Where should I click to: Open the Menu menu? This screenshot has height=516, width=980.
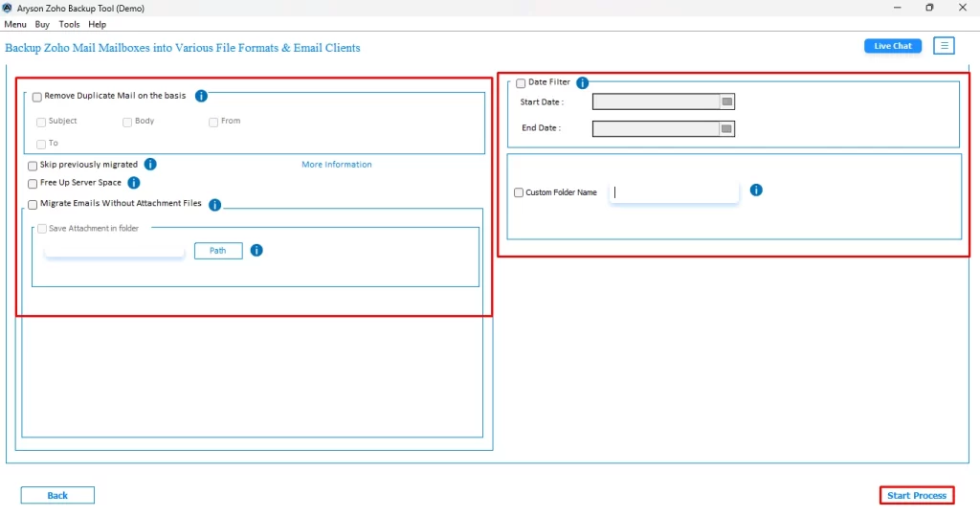click(x=15, y=24)
